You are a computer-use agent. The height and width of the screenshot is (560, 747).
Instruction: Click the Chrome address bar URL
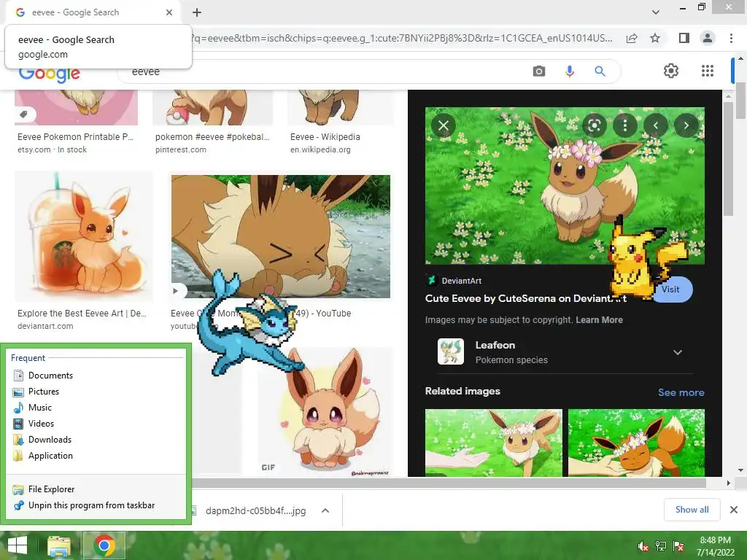[400, 38]
